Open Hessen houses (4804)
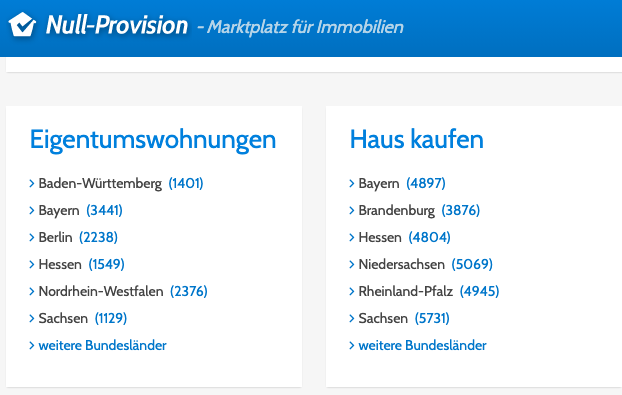 404,238
